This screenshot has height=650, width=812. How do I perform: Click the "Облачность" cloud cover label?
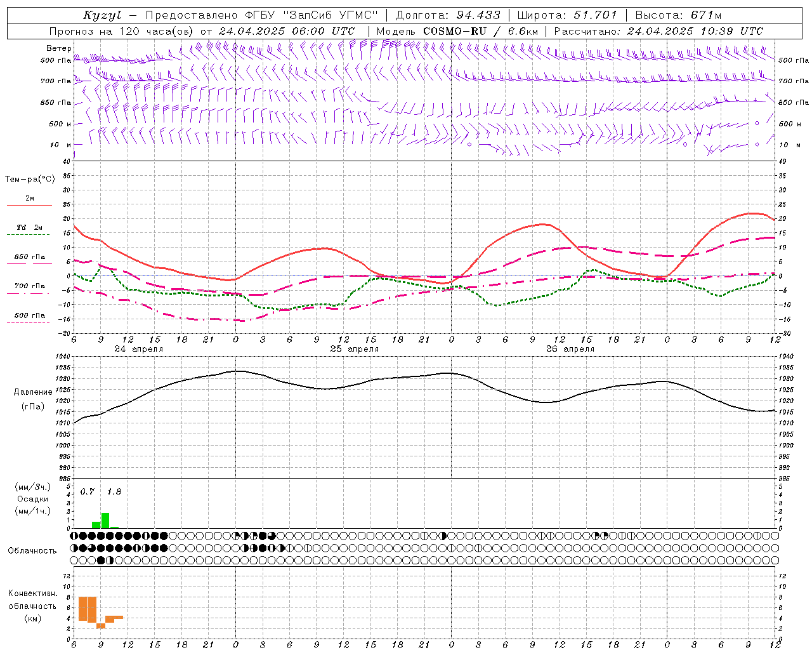click(x=32, y=550)
